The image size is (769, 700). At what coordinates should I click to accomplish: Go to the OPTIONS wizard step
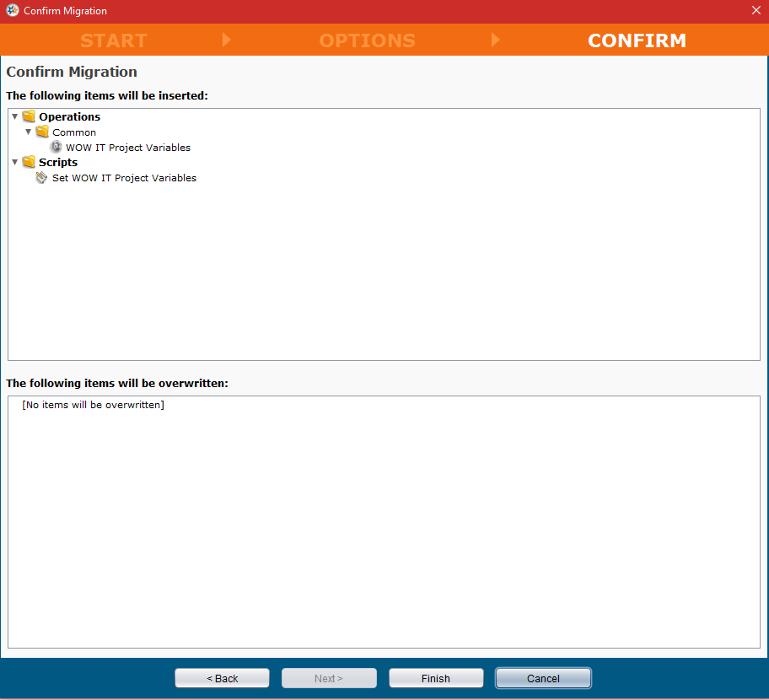pos(367,40)
